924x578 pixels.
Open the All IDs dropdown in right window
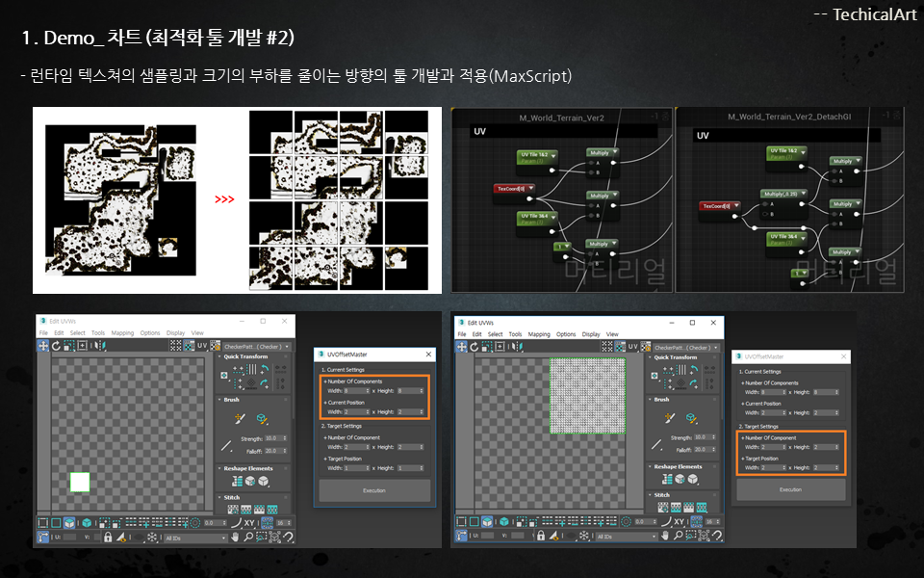[x=624, y=537]
